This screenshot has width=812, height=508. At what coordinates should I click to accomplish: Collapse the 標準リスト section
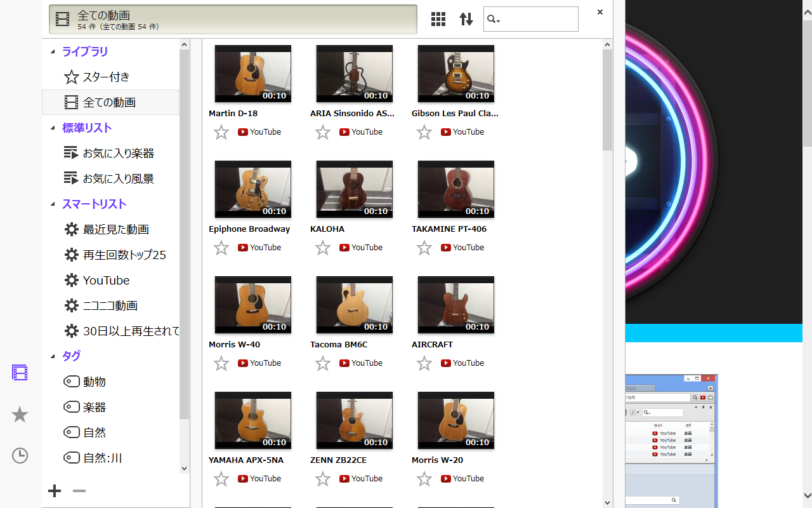(53, 128)
